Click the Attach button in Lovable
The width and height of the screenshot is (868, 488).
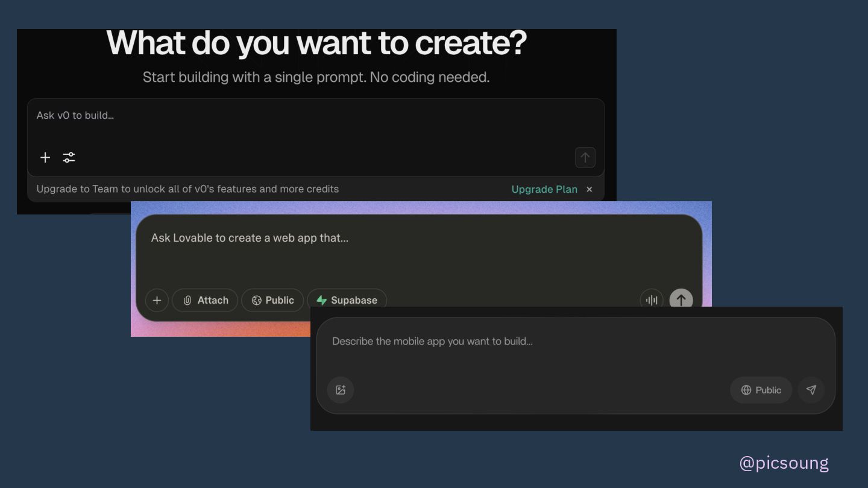pyautogui.click(x=205, y=300)
